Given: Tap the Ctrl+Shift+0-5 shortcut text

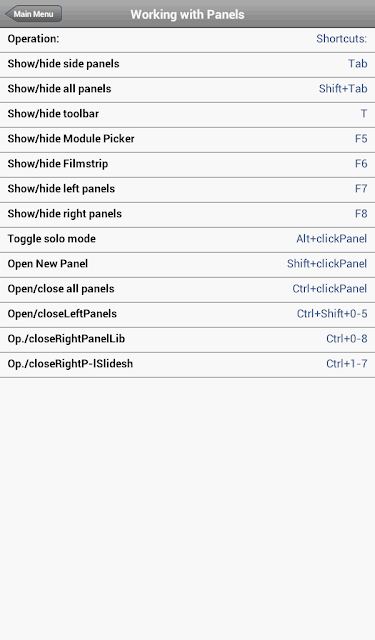Looking at the screenshot, I should [x=332, y=313].
